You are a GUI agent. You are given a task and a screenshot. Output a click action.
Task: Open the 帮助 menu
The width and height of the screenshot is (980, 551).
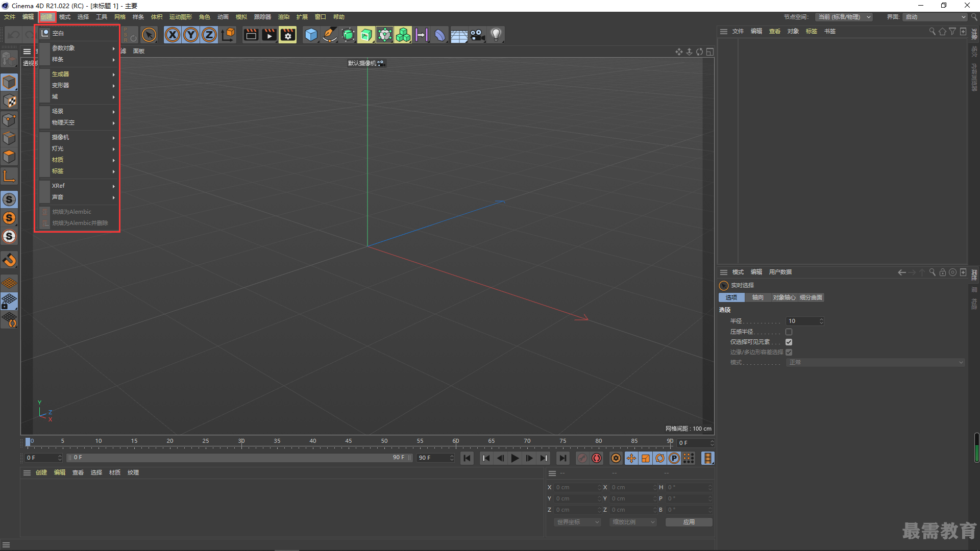(339, 17)
